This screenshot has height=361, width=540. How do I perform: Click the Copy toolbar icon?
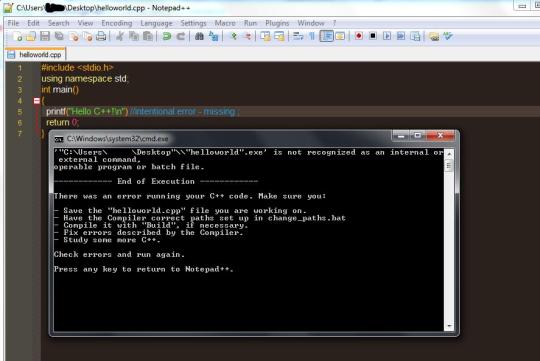134,36
